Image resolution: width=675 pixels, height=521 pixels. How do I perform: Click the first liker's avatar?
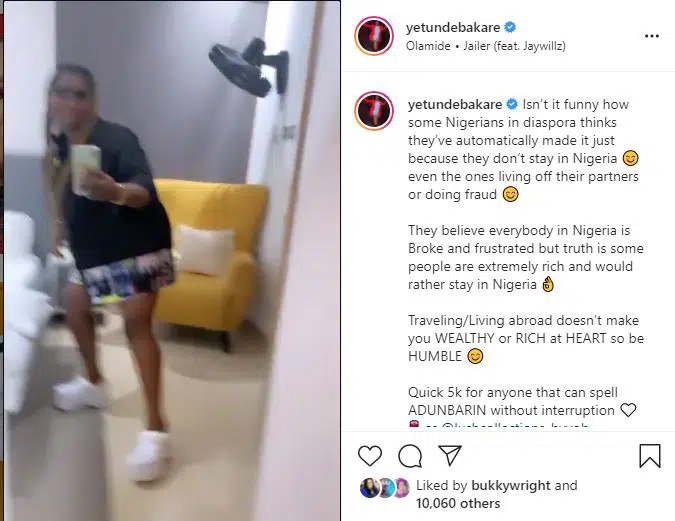(369, 487)
